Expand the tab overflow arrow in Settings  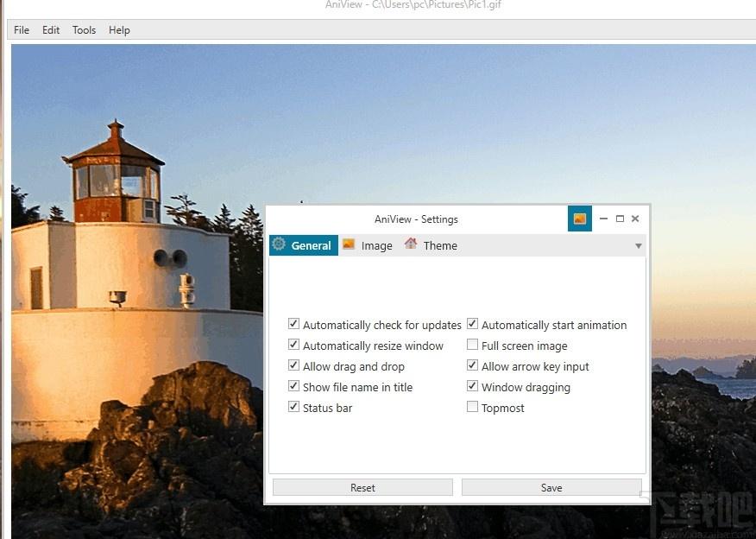[x=639, y=246]
